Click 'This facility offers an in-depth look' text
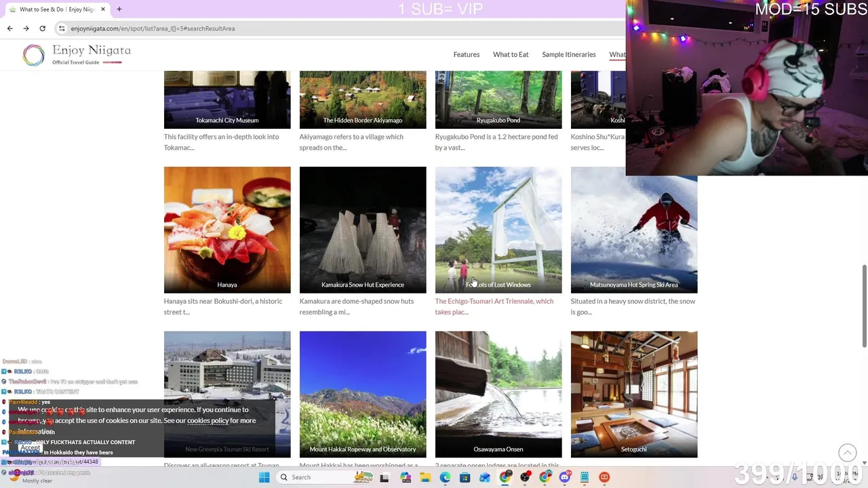Image resolution: width=868 pixels, height=488 pixels. (x=221, y=142)
